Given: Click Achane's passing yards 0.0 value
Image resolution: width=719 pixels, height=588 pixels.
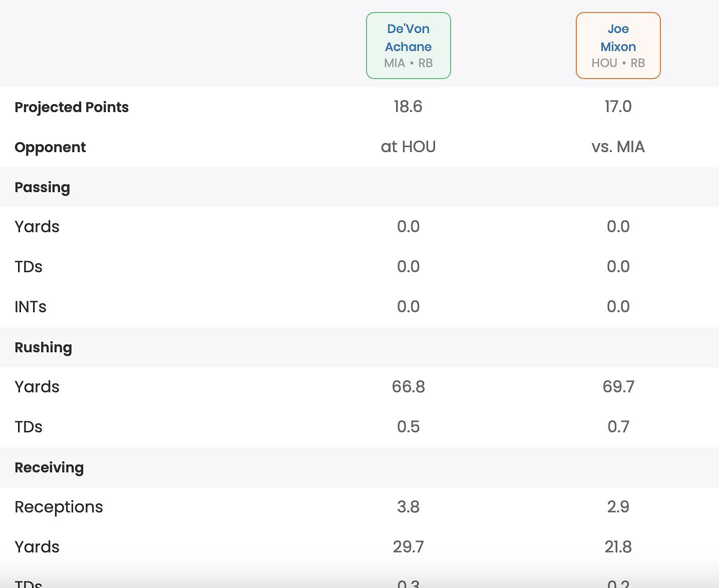Looking at the screenshot, I should coord(408,227).
